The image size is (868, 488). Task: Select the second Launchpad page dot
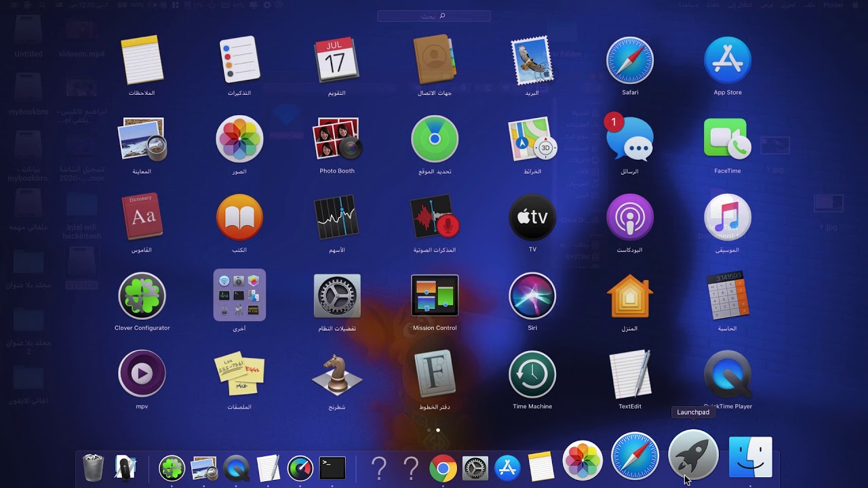(x=438, y=430)
